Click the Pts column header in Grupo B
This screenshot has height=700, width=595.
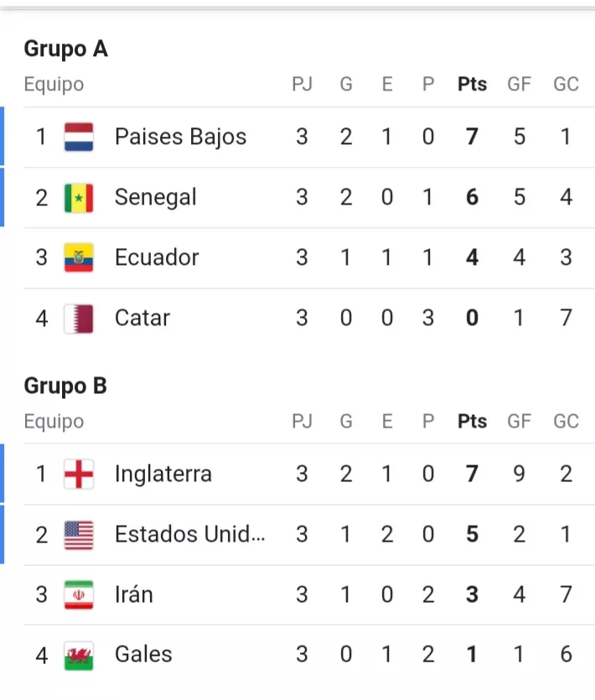472,422
